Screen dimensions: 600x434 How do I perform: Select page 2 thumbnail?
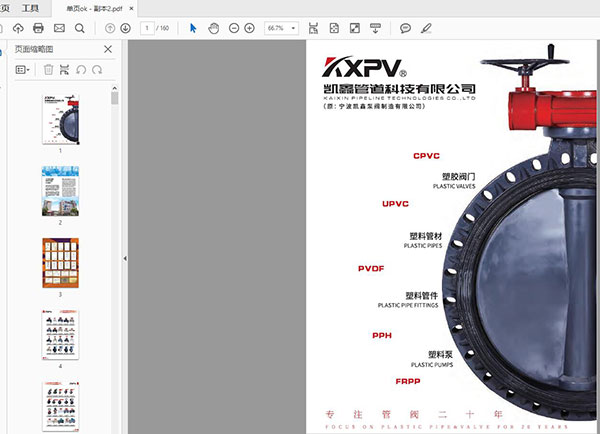60,191
